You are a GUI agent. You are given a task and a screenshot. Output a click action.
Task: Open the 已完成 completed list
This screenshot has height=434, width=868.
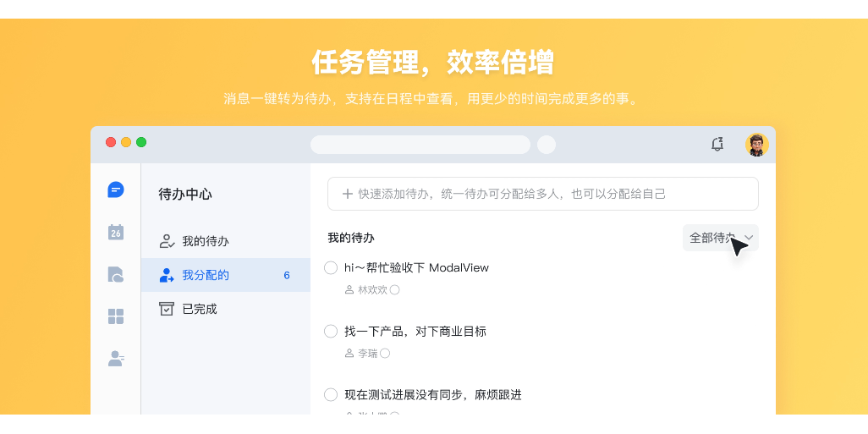(200, 309)
